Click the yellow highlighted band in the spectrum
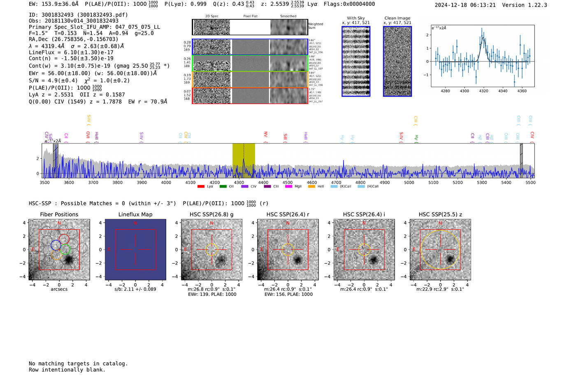 click(x=244, y=160)
